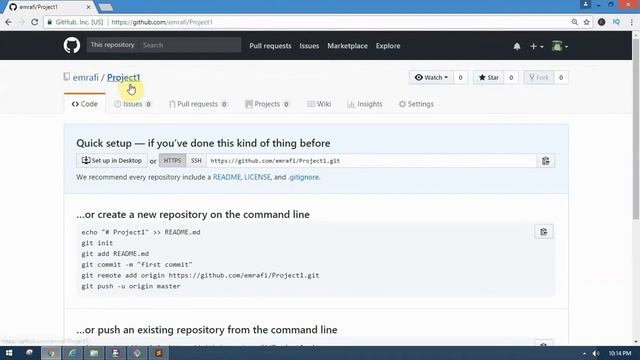Click the repository URL field
Screen dimensions: 640x360
pyautogui.click(x=371, y=161)
